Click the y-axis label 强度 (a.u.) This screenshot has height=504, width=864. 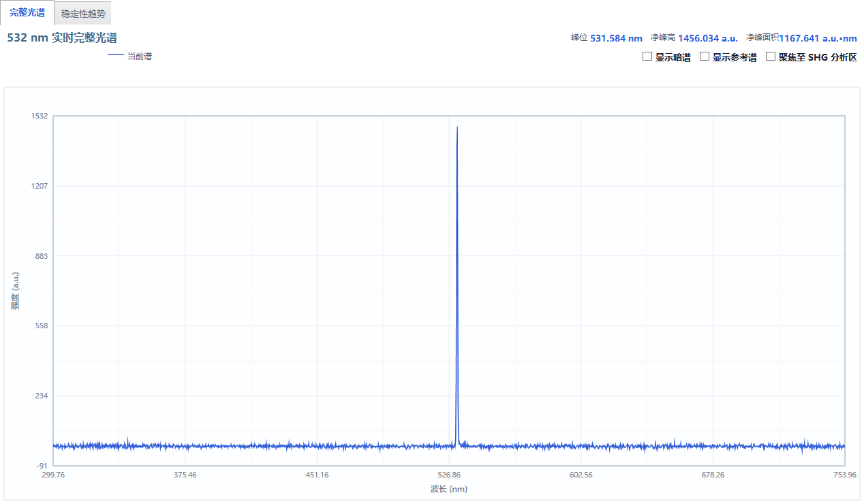[15, 291]
